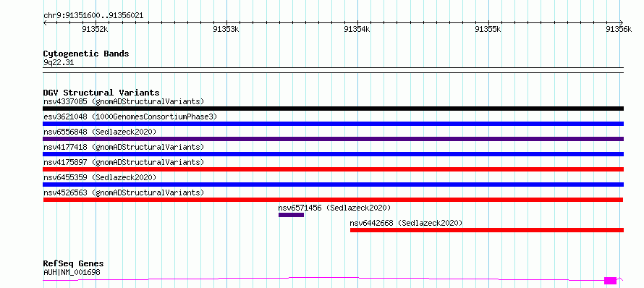Select the blue nsv4177418 variant bar
Screen dimensions: 644x288
pyautogui.click(x=333, y=154)
